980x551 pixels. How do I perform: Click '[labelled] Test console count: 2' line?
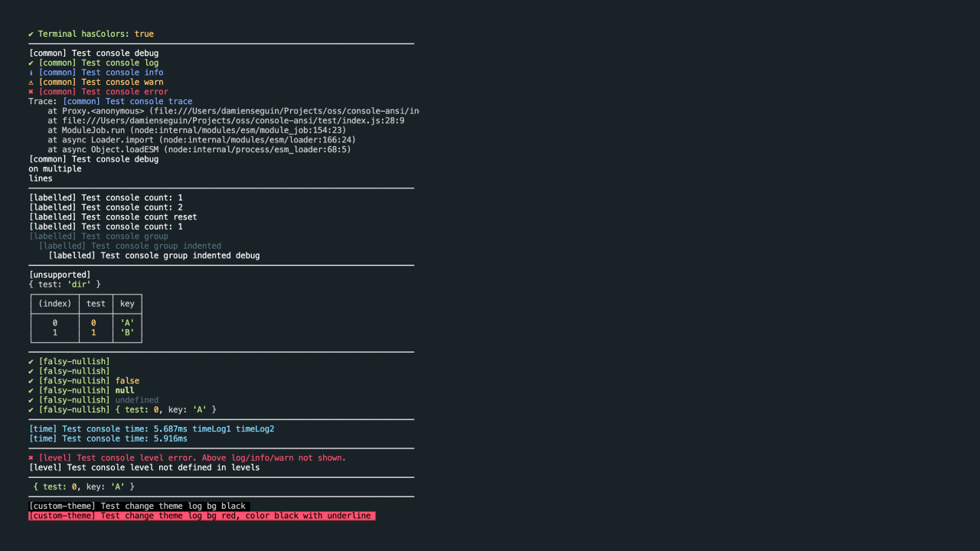pos(106,207)
